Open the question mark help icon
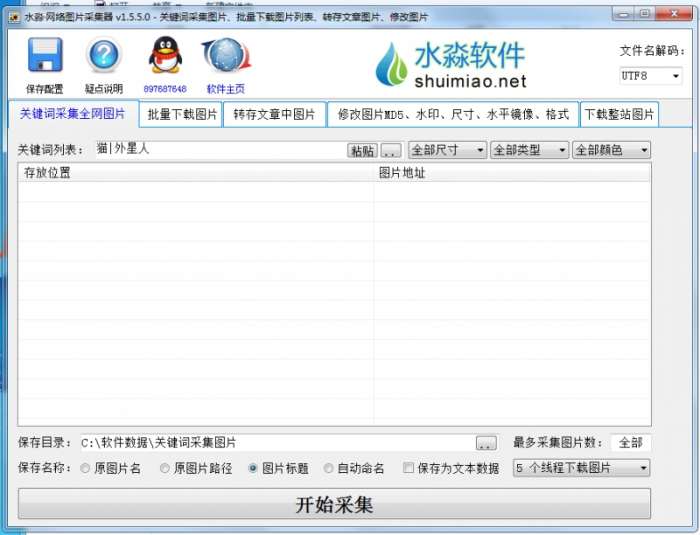This screenshot has height=535, width=700. (104, 55)
